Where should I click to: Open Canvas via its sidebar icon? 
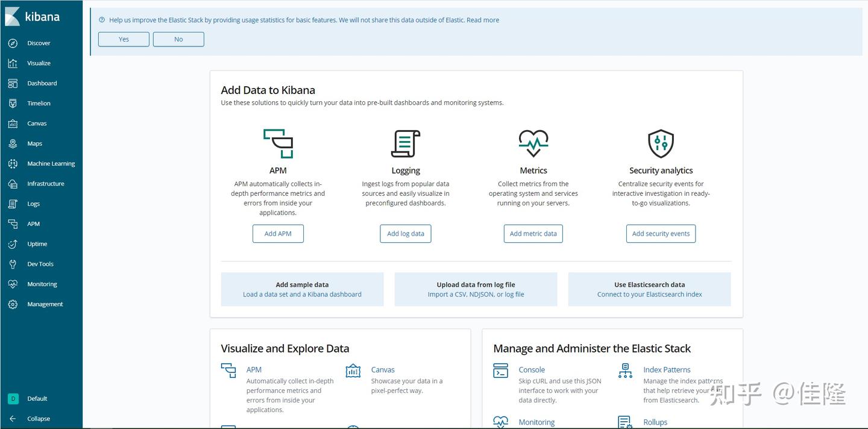(x=13, y=124)
